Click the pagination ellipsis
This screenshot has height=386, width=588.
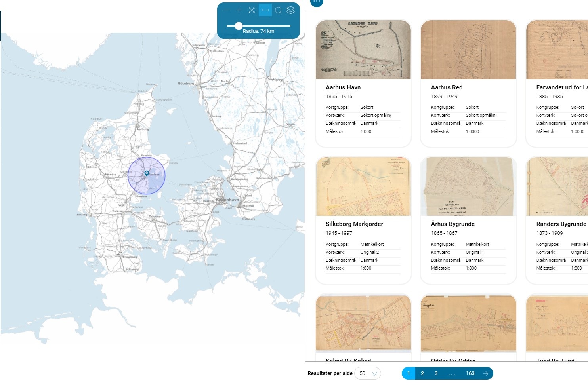click(x=452, y=373)
